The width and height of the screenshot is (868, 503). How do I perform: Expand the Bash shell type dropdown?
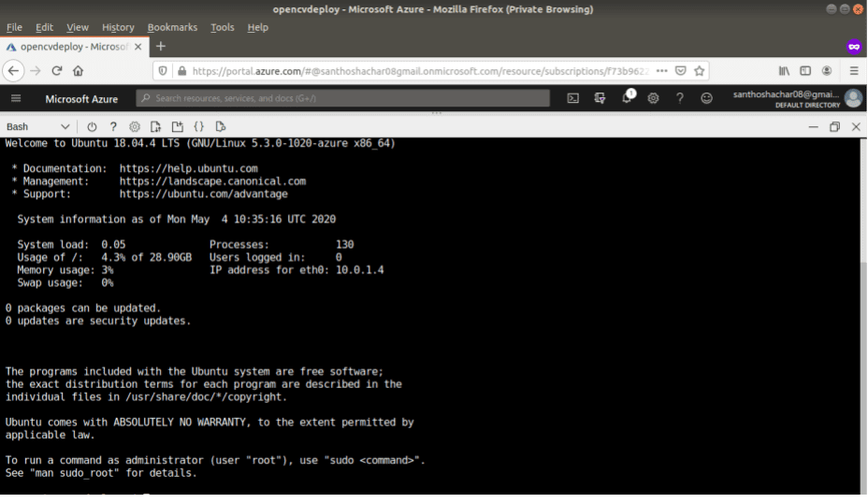click(37, 127)
